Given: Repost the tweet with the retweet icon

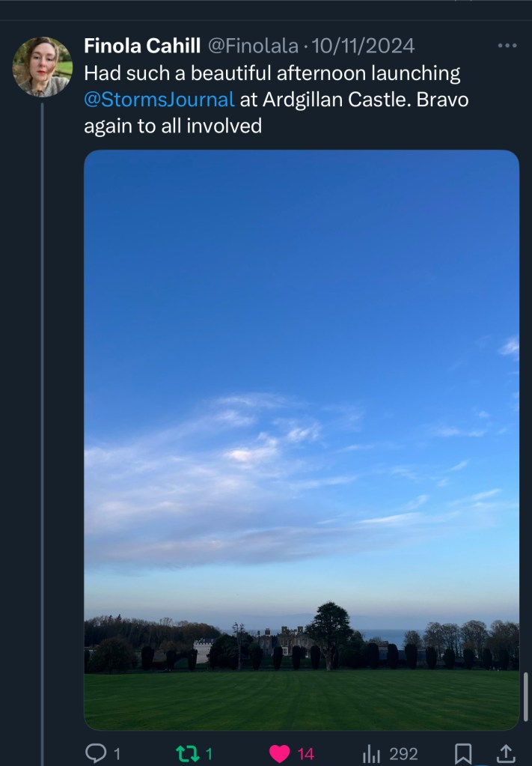Looking at the screenshot, I should pos(186,753).
